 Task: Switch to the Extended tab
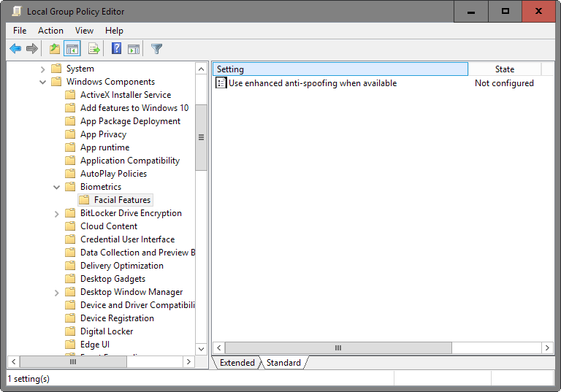237,363
